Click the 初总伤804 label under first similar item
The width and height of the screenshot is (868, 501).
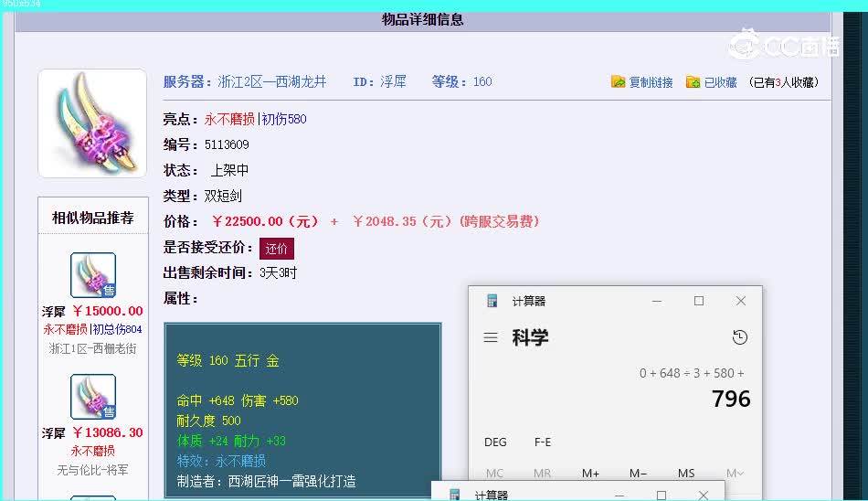coord(117,329)
